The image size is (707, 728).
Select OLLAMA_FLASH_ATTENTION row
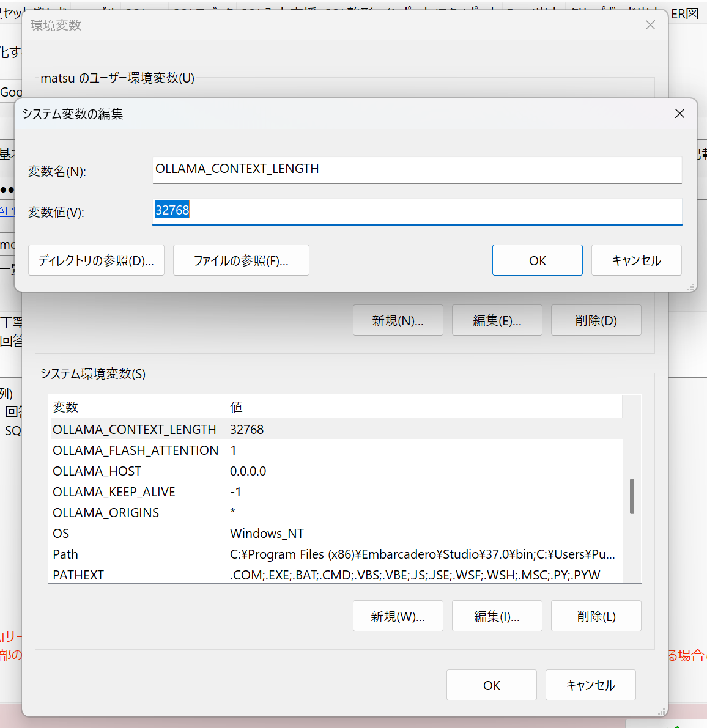tap(135, 450)
